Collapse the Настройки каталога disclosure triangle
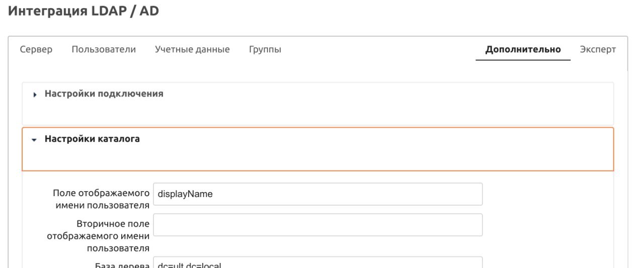The height and width of the screenshot is (268, 644). click(34, 140)
